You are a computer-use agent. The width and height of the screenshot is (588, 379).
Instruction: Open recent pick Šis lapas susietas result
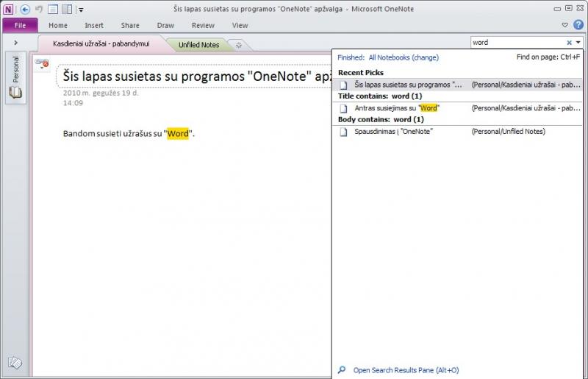(456, 85)
